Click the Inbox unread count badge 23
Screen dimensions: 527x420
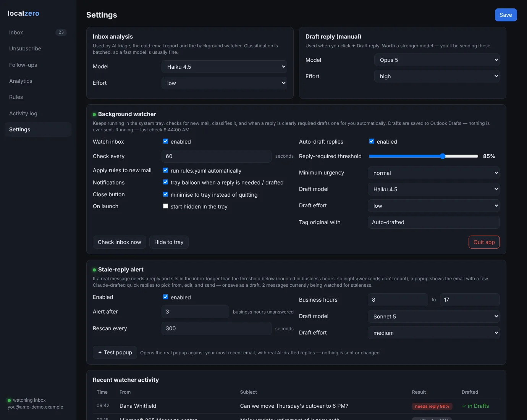click(61, 32)
